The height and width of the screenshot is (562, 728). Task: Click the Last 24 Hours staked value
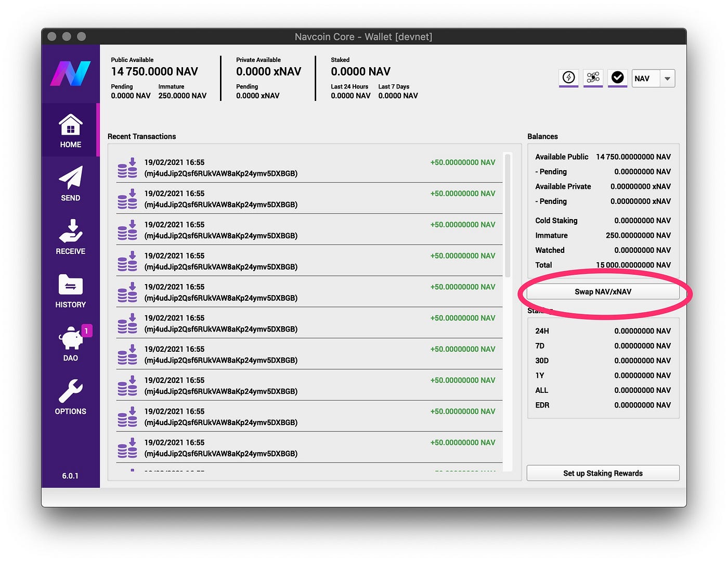(x=351, y=96)
